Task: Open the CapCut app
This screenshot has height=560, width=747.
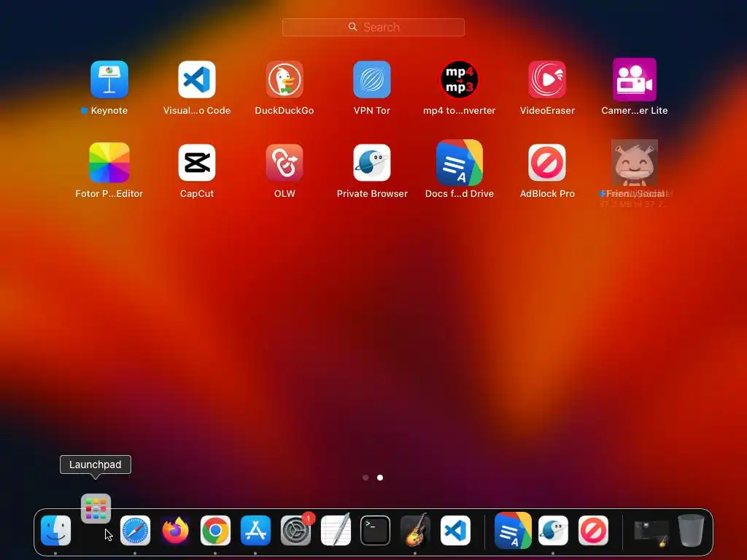Action: [197, 163]
